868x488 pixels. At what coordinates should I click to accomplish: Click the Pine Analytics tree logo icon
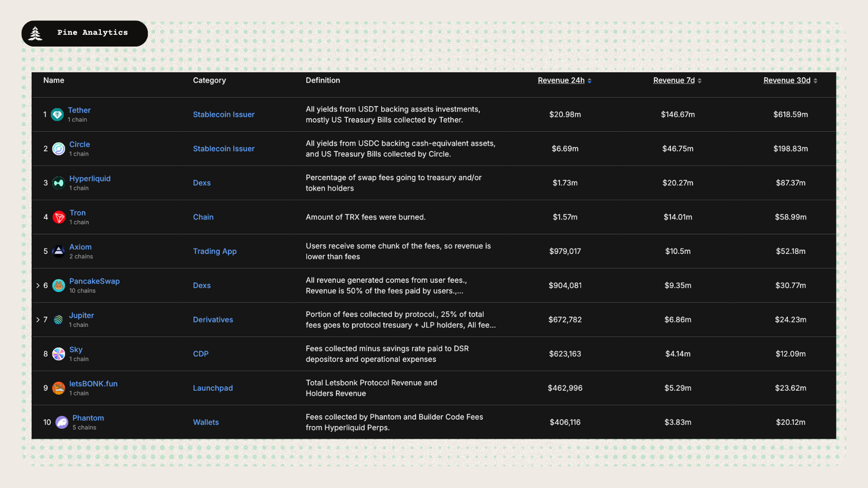coord(35,33)
